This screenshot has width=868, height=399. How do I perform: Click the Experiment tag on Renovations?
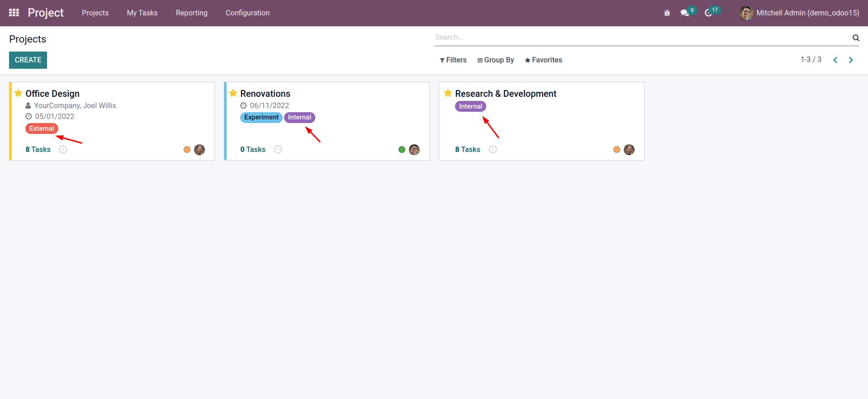pos(261,117)
